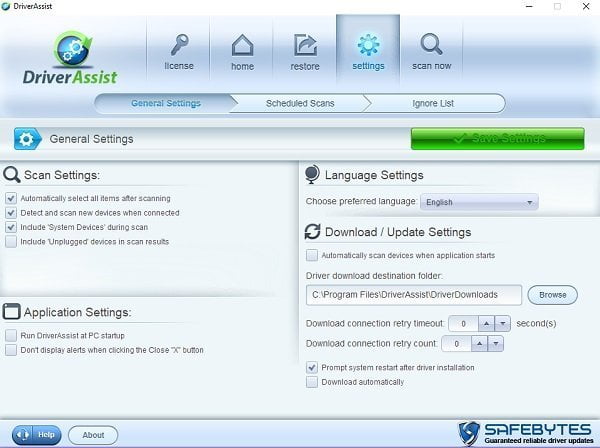Decrease download connection retry count
The height and width of the screenshot is (448, 600).
(x=496, y=344)
